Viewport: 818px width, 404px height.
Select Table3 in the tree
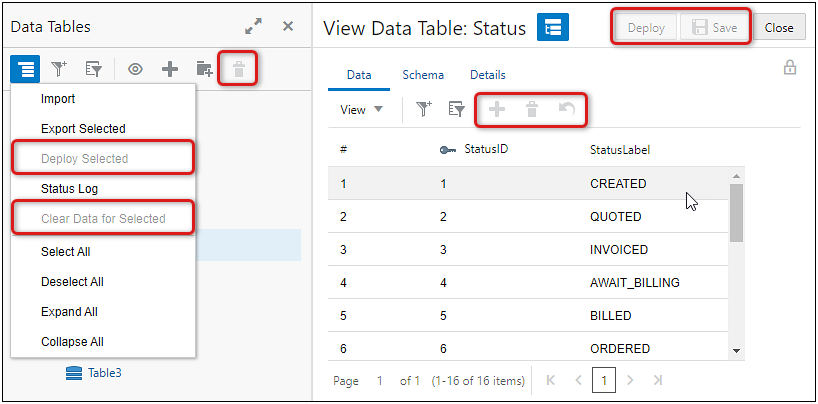(x=105, y=373)
